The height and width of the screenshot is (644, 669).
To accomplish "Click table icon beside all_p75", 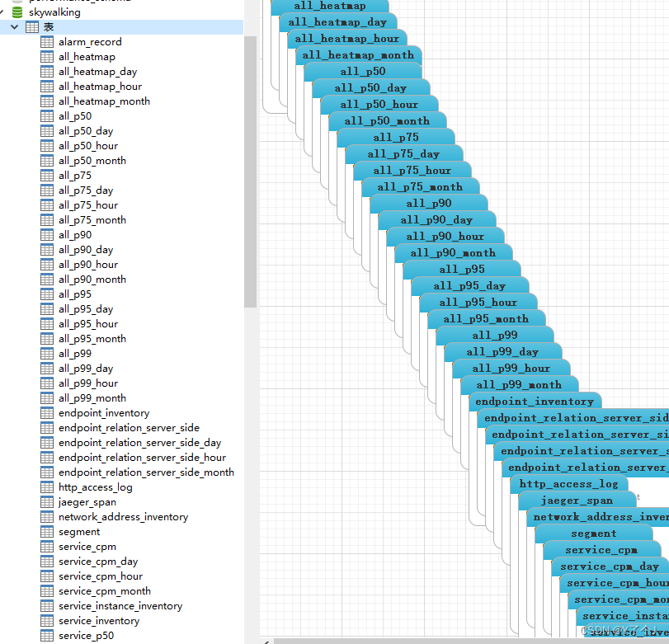I will point(47,176).
